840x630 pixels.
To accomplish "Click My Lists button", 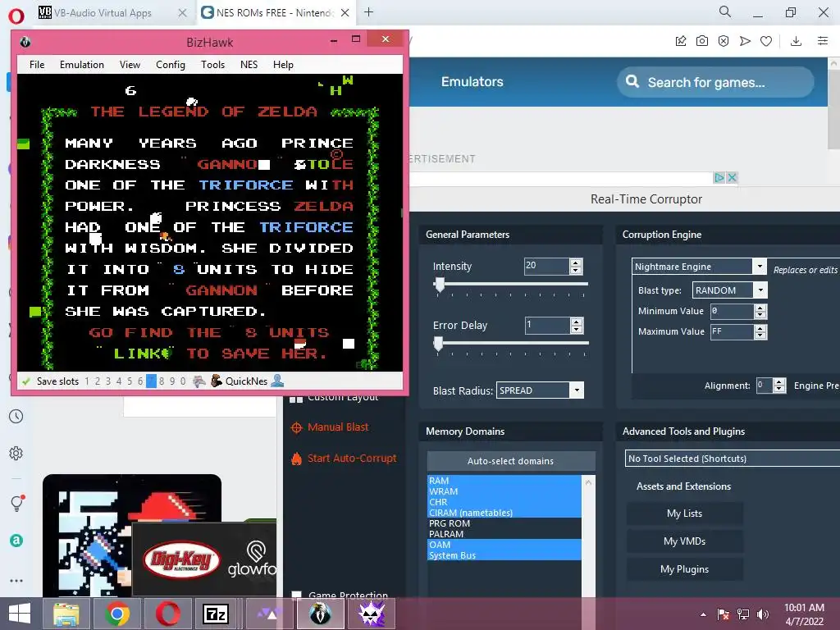I will (x=685, y=514).
